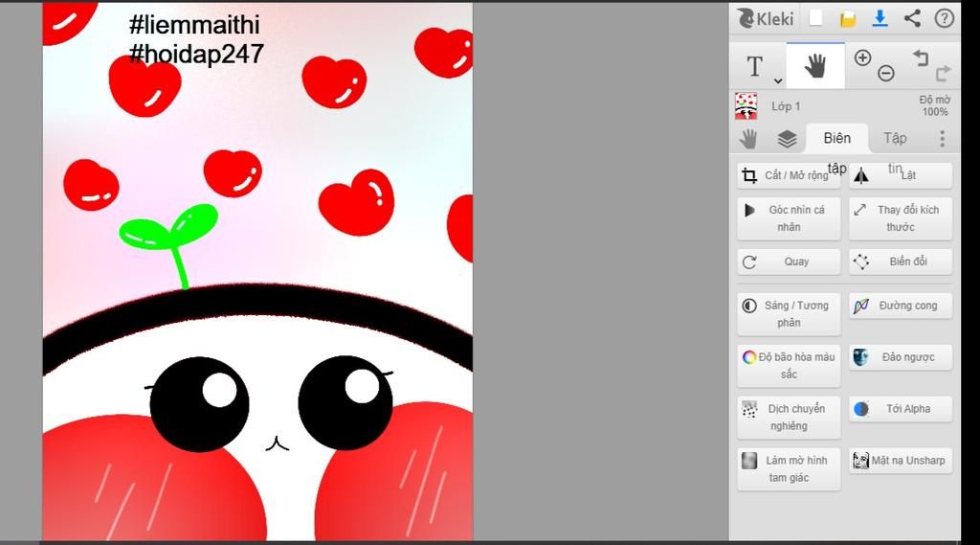Select the Text tool
The image size is (980, 545).
tap(754, 65)
